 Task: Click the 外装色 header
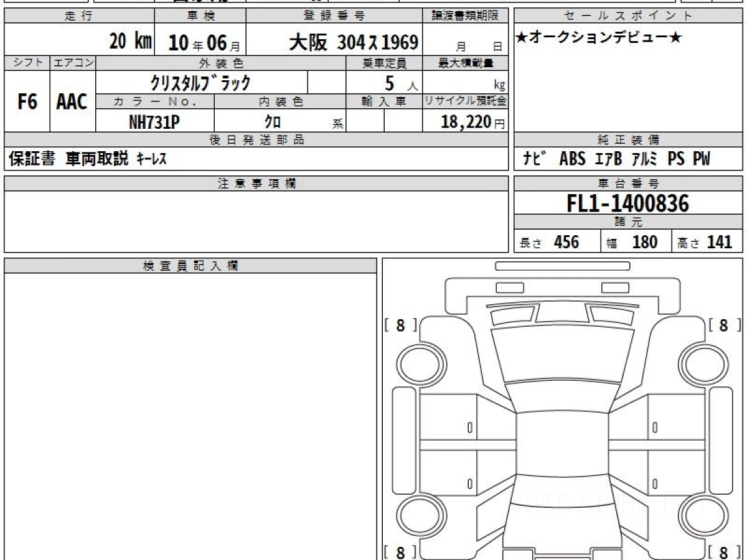click(x=220, y=63)
